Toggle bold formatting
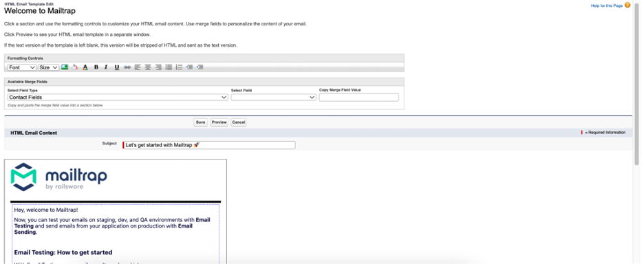Image resolution: width=644 pixels, height=264 pixels. [96, 67]
